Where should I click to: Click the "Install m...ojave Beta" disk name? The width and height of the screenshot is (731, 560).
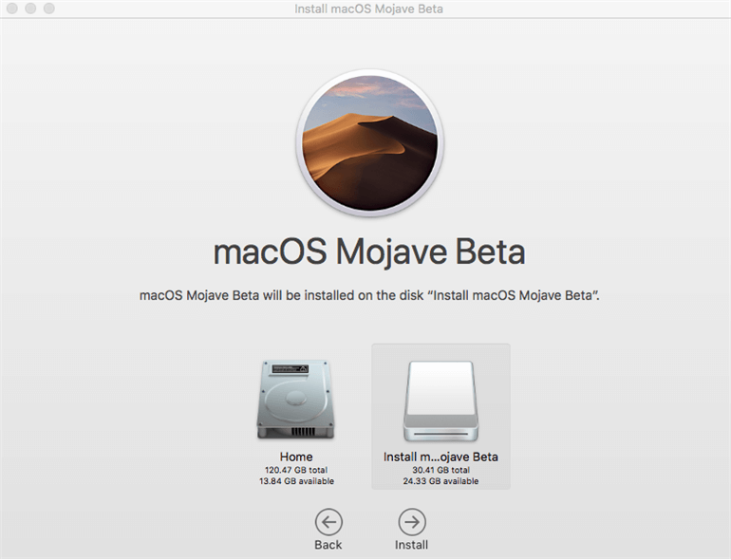[x=440, y=457]
